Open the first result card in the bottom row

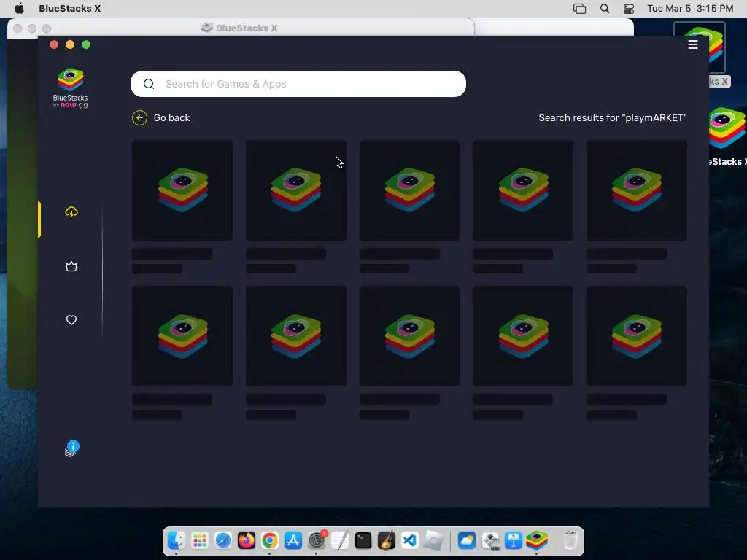click(x=182, y=336)
